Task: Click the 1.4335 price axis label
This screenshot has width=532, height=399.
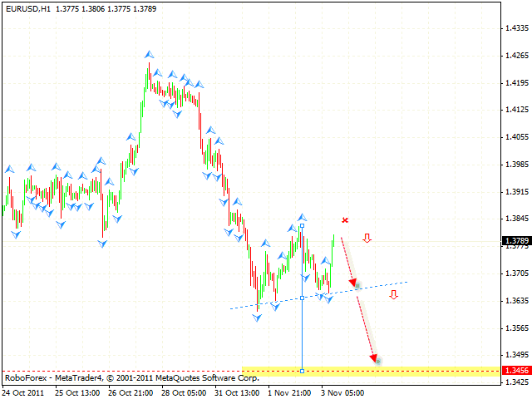Action: point(517,28)
